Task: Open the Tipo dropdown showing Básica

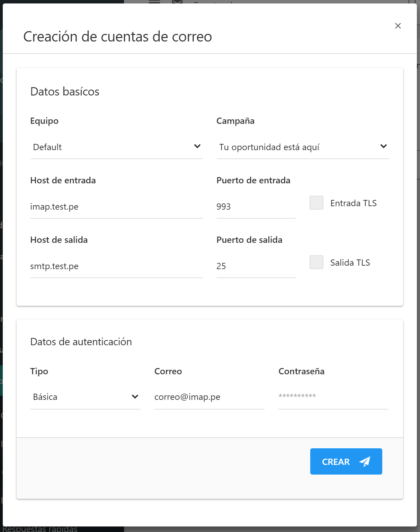Action: click(85, 397)
